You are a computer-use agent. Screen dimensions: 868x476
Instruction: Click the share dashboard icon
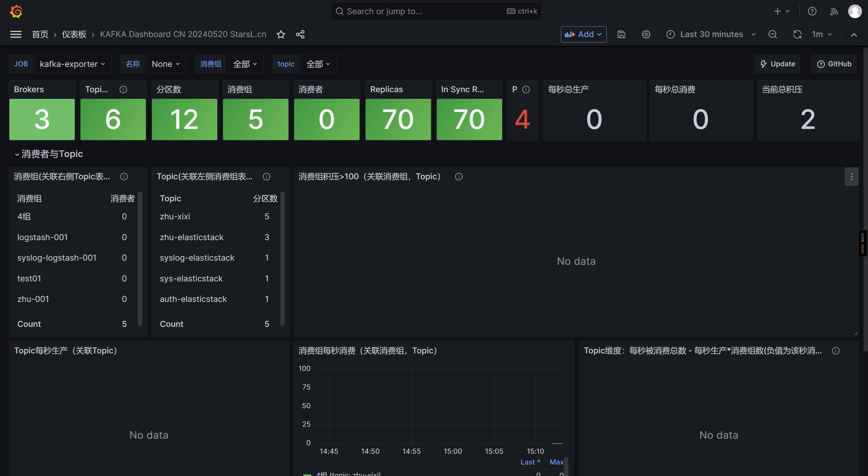point(300,34)
